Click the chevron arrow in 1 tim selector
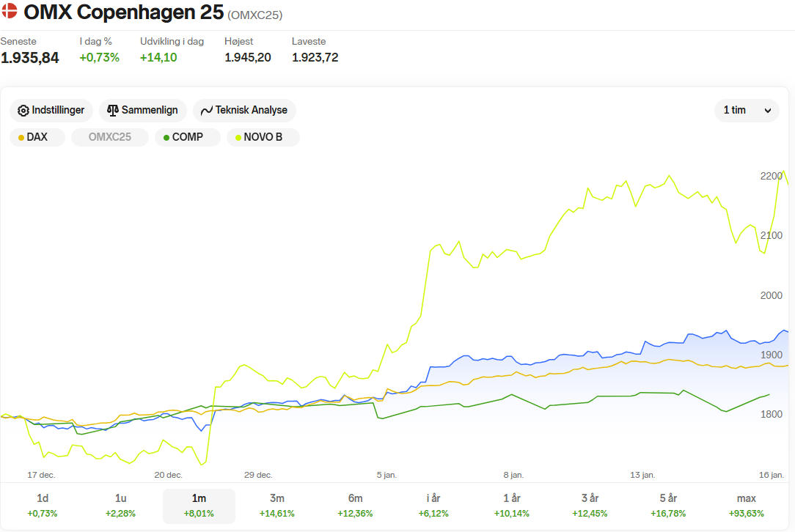795x532 pixels. [768, 111]
